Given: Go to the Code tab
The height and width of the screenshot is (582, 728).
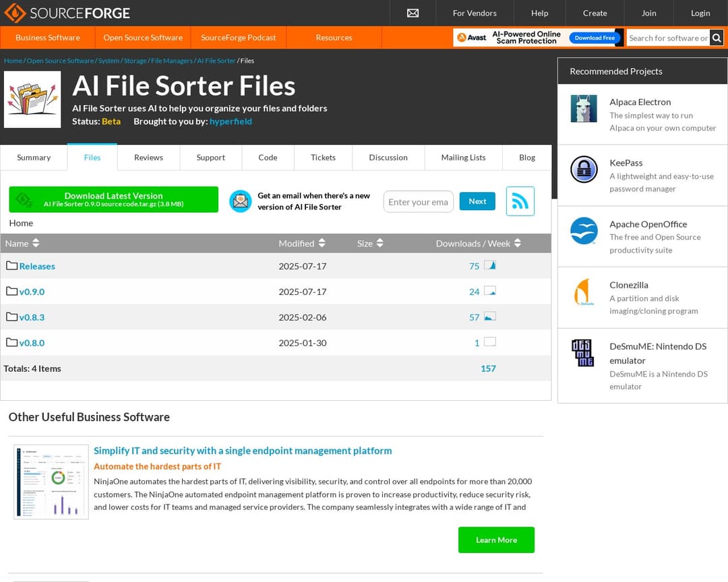Looking at the screenshot, I should coord(268,158).
